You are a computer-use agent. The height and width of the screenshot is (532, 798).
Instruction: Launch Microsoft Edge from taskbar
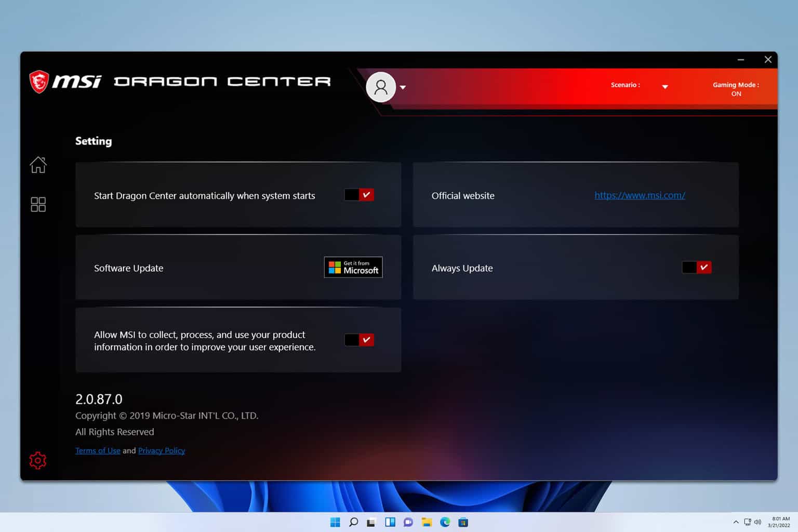click(445, 522)
